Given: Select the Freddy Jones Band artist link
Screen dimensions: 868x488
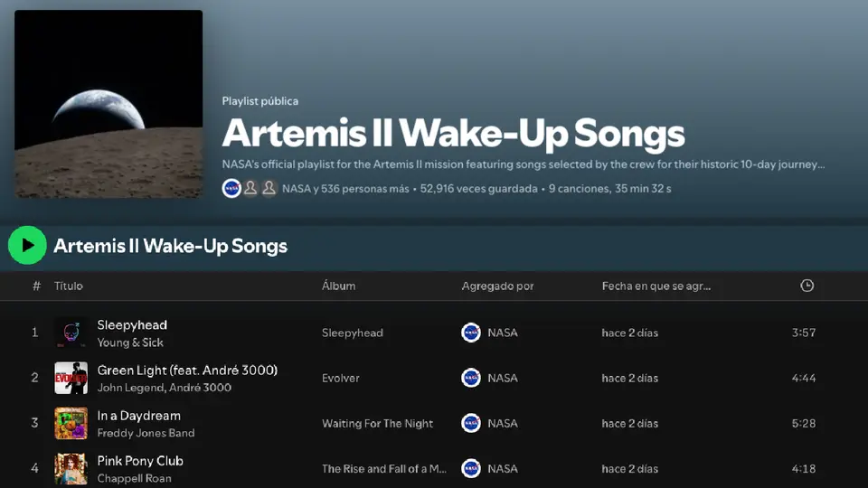Looking at the screenshot, I should (146, 433).
